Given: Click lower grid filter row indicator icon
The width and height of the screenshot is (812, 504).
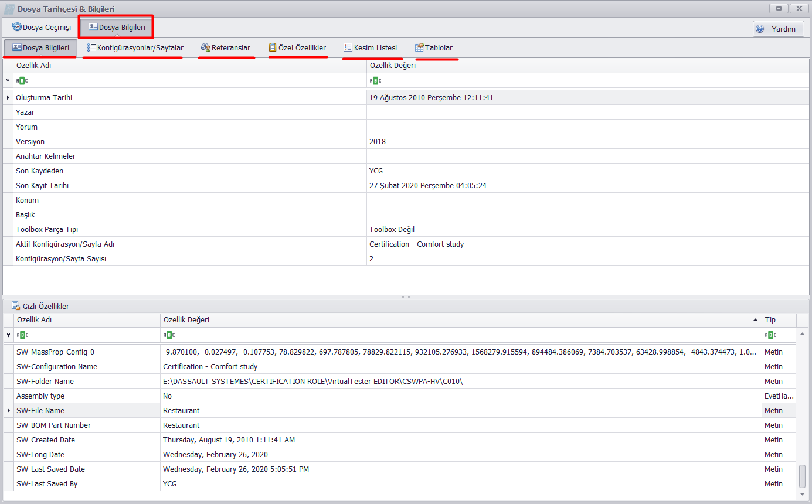Looking at the screenshot, I should coord(8,335).
